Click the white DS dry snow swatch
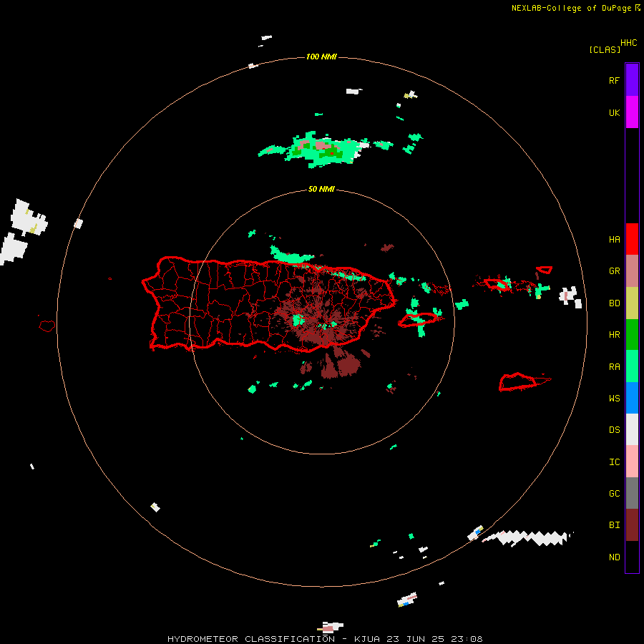The height and width of the screenshot is (644, 644). (632, 429)
